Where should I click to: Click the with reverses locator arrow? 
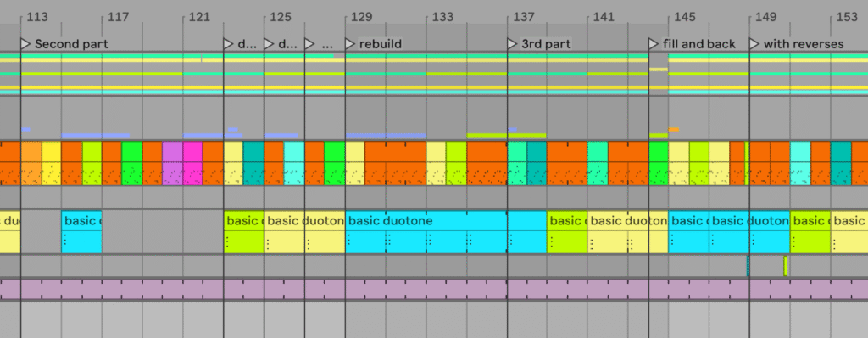[754, 44]
